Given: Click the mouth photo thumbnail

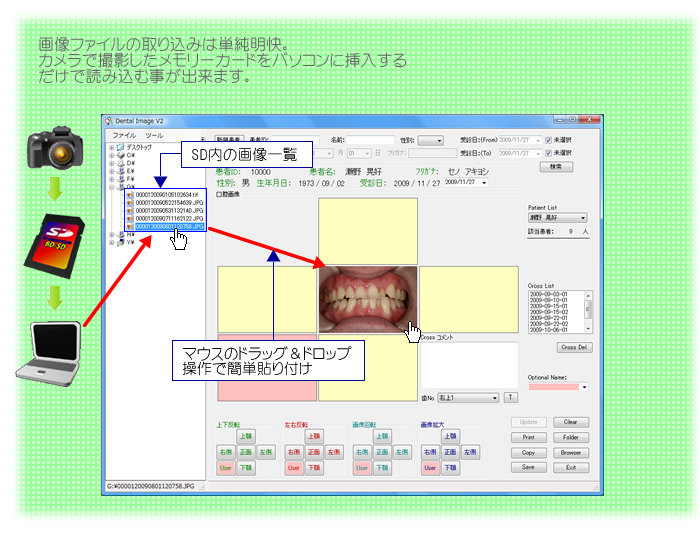Looking at the screenshot, I should 368,299.
